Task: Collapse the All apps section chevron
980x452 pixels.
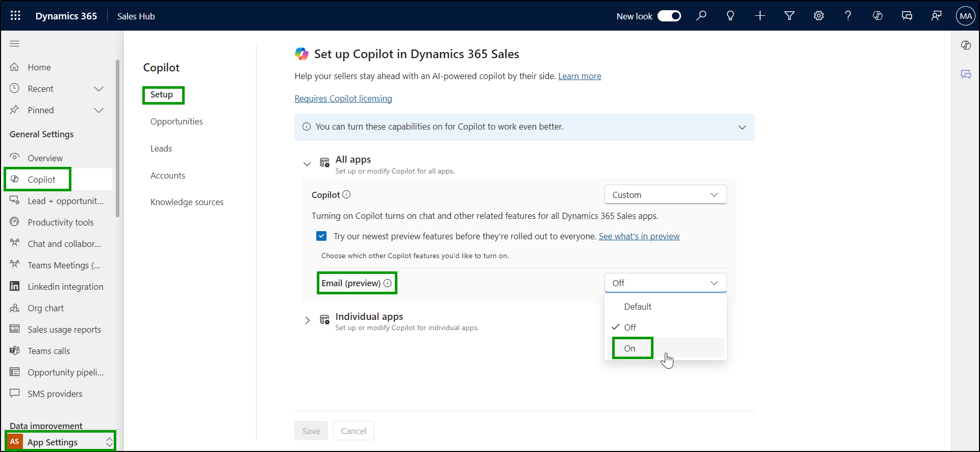Action: (307, 164)
